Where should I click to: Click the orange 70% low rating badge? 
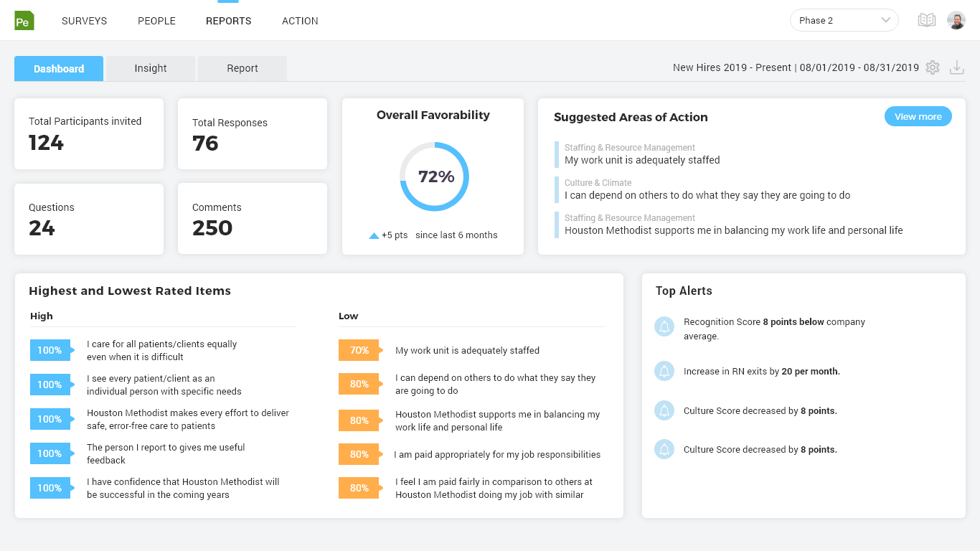pyautogui.click(x=359, y=350)
